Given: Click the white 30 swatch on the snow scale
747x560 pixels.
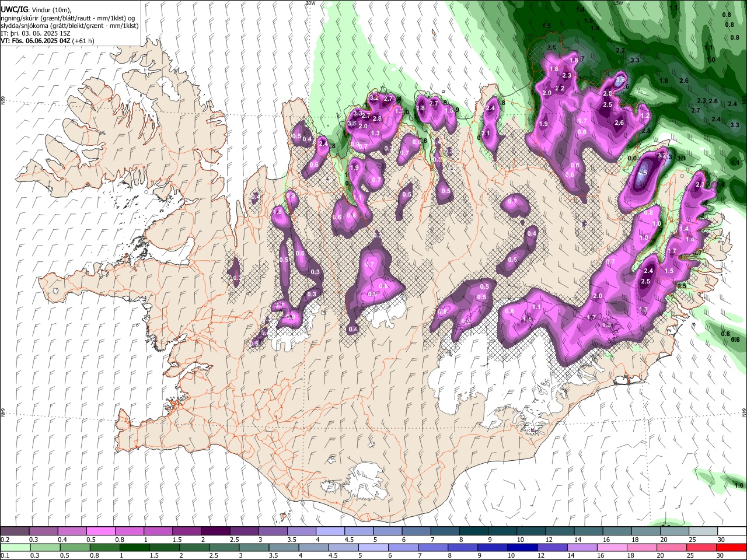Looking at the screenshot, I should tap(732, 531).
